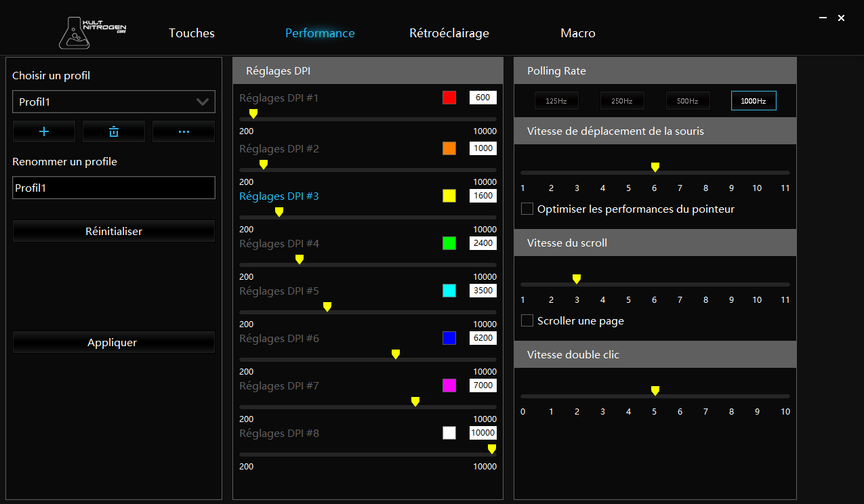Click the DPI #6 value box showing 6200
This screenshot has height=504, width=864.
(482, 338)
